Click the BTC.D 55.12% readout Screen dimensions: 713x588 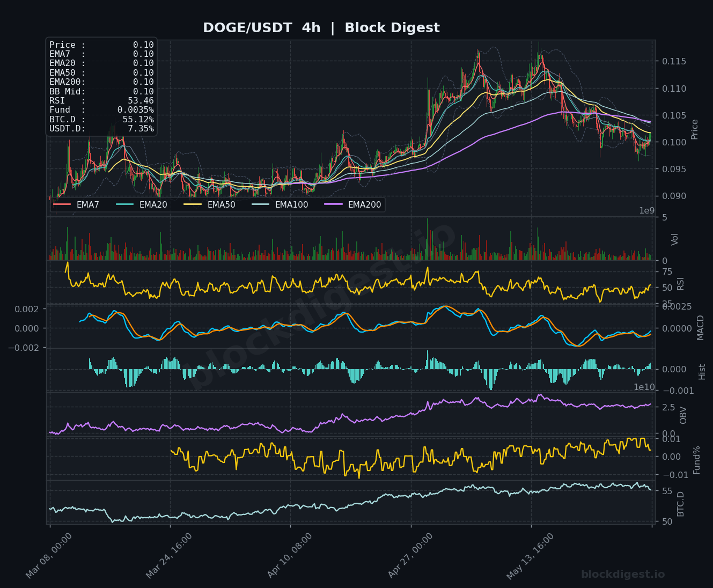pyautogui.click(x=101, y=120)
